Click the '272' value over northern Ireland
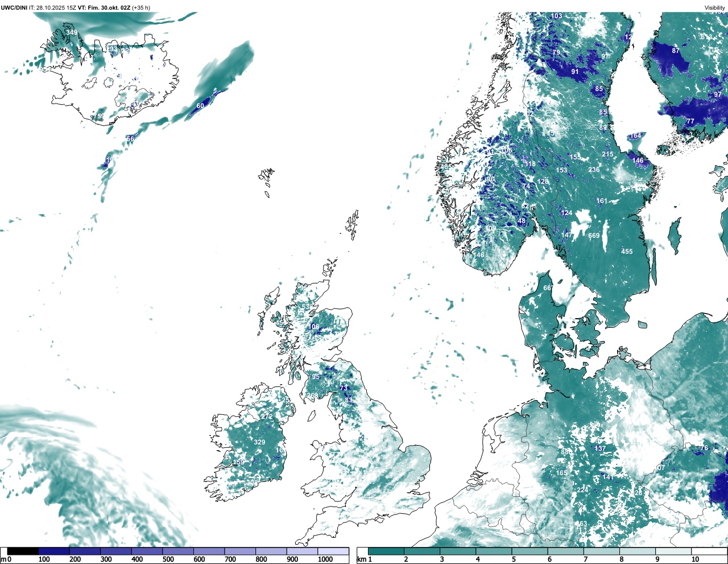728x564 pixels. pos(267,417)
